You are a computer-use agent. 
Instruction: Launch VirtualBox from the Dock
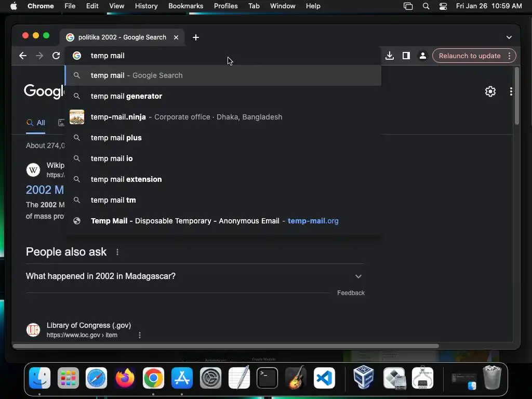[x=364, y=378]
